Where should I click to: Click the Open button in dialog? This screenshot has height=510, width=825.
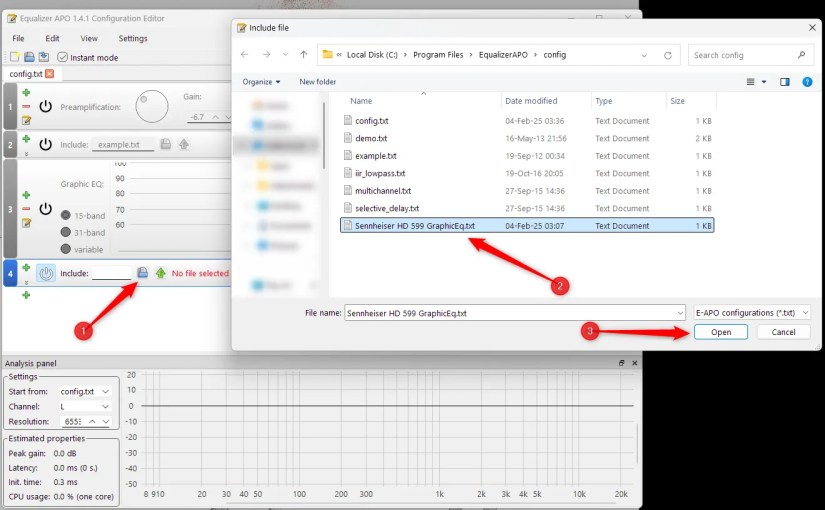pos(721,332)
